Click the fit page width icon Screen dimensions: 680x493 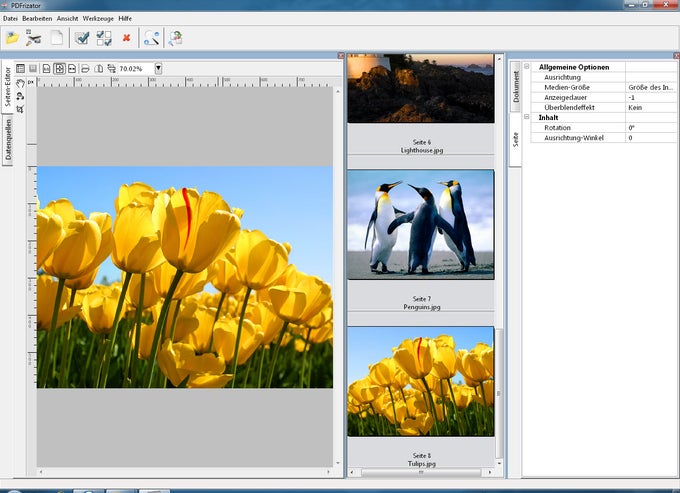(72, 69)
